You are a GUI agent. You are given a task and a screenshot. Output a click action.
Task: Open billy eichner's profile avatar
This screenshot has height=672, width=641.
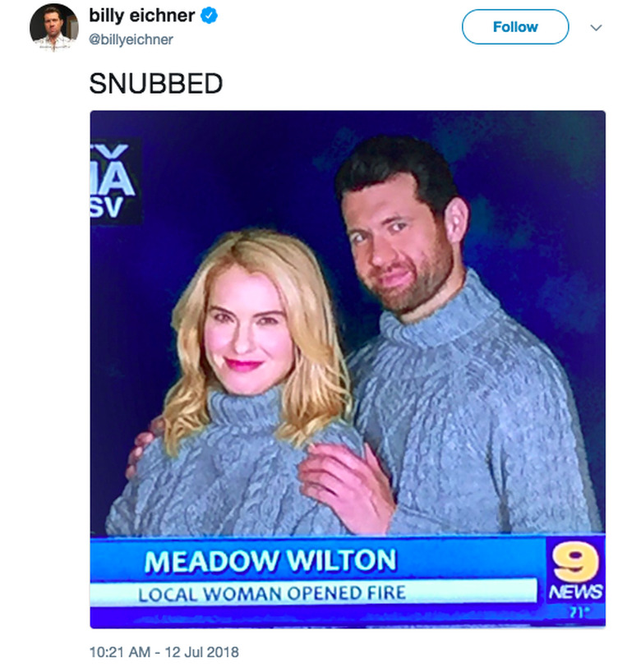tap(54, 27)
